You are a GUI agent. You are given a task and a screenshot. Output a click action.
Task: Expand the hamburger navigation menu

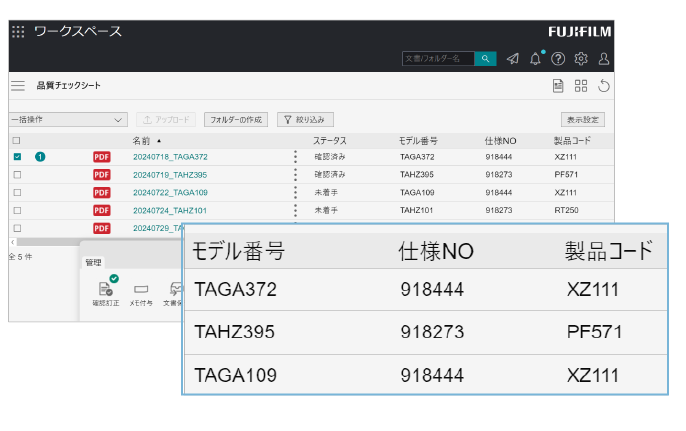pos(18,86)
